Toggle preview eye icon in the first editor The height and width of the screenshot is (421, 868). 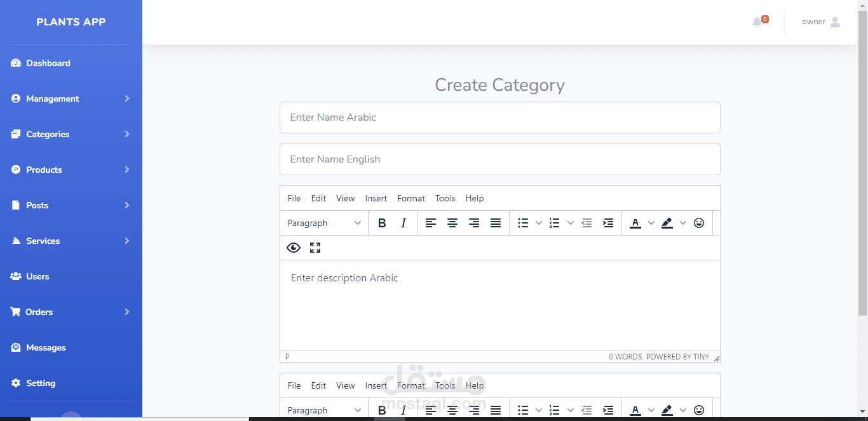click(x=294, y=248)
